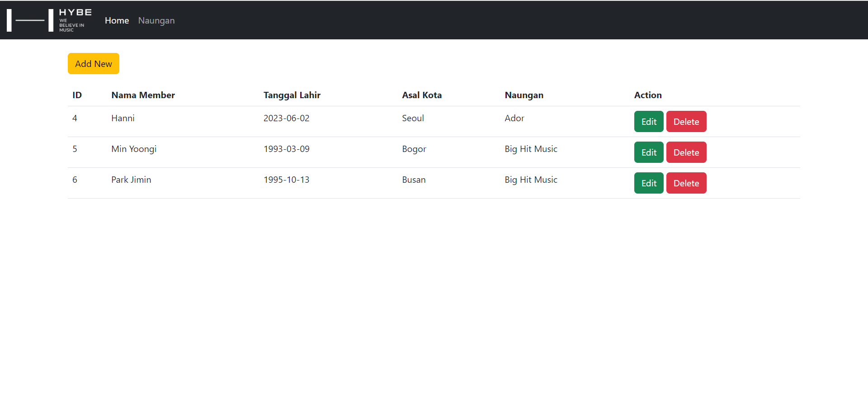868x408 pixels.
Task: Delete the record for Min Yoongi
Action: click(686, 152)
